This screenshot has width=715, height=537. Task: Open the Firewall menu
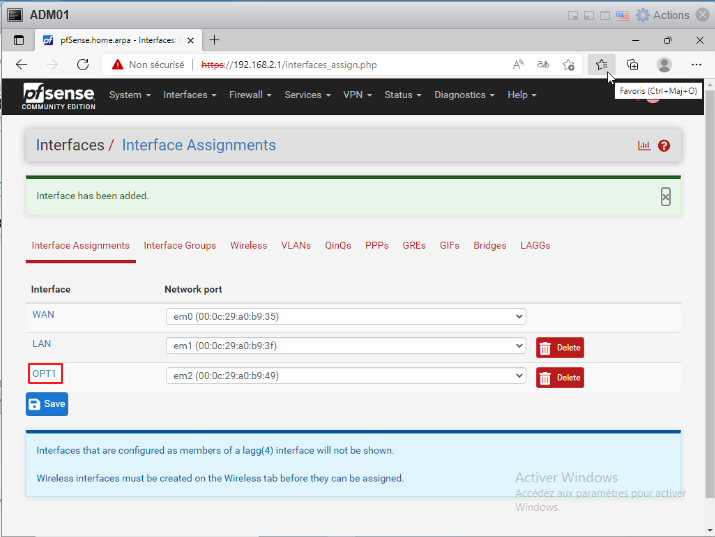[x=248, y=95]
